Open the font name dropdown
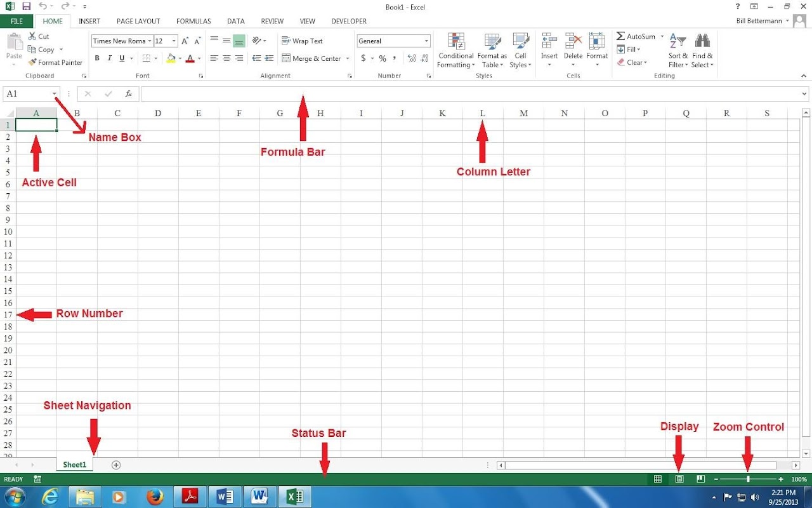The width and height of the screenshot is (812, 508). coord(150,41)
